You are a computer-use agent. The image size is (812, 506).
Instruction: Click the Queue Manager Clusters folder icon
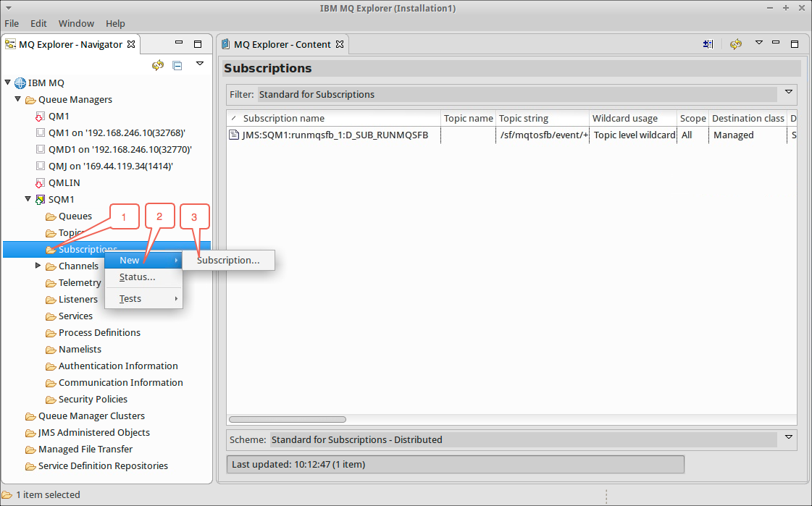[30, 416]
